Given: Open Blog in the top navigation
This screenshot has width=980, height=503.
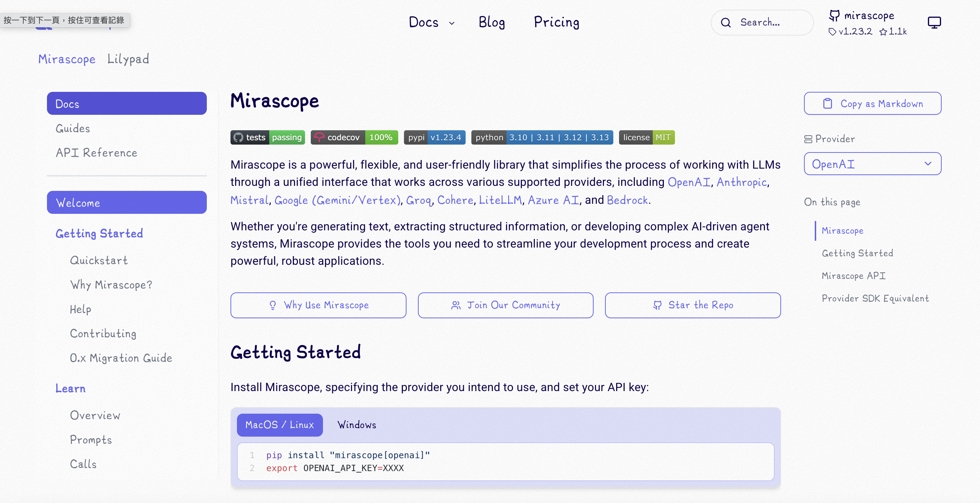Looking at the screenshot, I should [x=491, y=23].
